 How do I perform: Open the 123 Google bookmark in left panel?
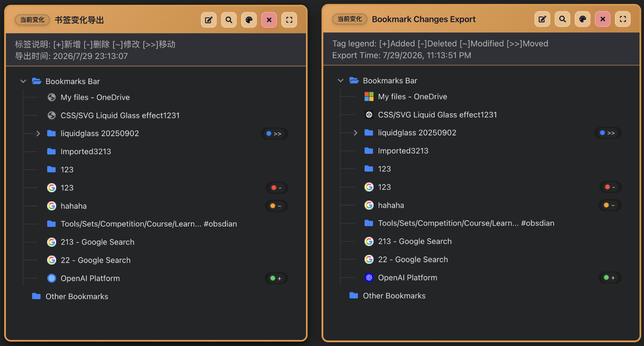(67, 188)
